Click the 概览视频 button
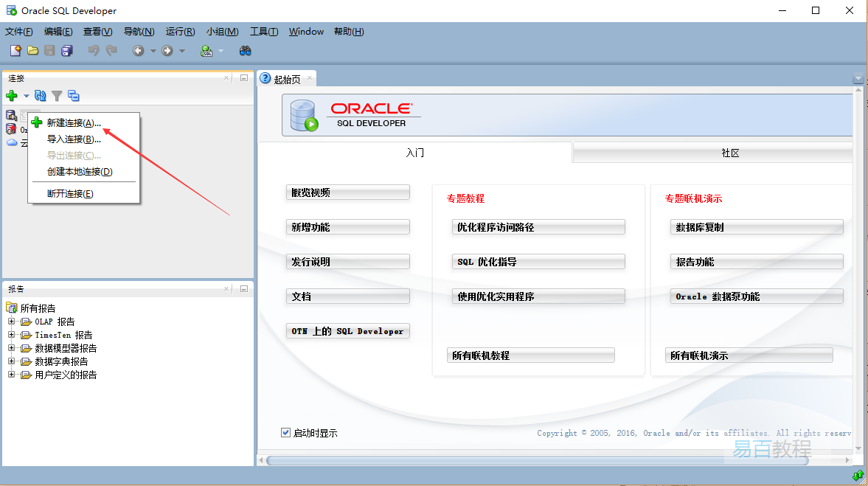 point(347,192)
